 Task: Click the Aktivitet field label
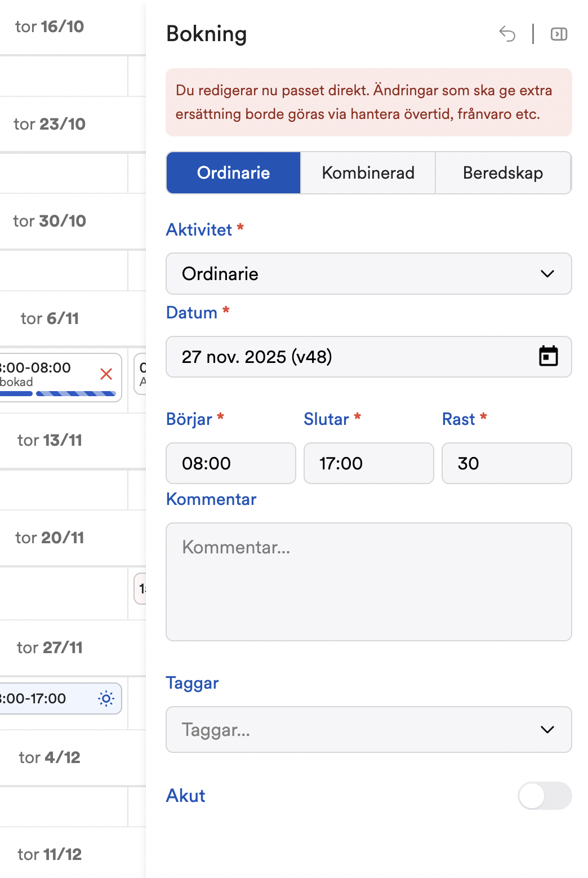pyautogui.click(x=199, y=230)
